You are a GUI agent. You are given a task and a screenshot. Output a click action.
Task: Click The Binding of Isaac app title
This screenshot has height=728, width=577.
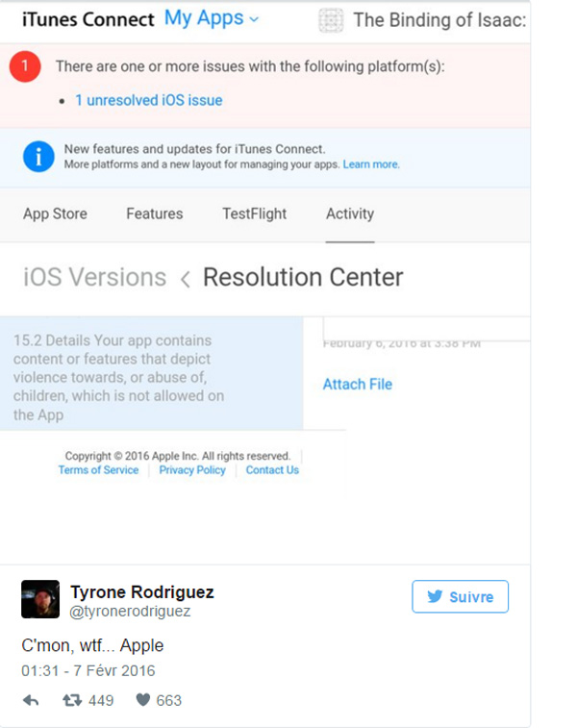click(x=439, y=20)
